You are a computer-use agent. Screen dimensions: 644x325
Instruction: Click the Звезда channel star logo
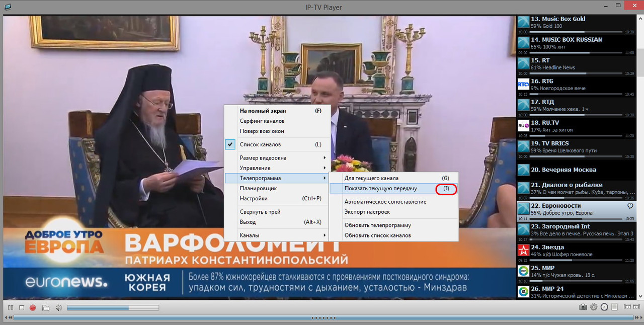(x=523, y=250)
